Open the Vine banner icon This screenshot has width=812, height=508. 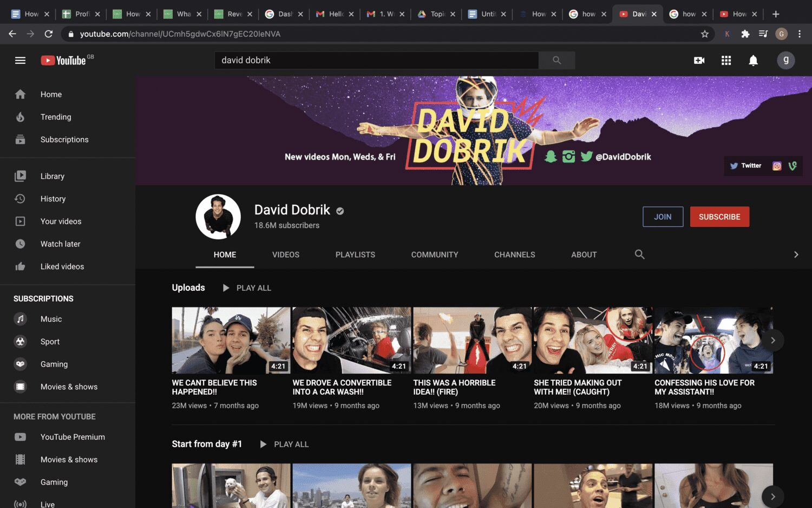(792, 166)
